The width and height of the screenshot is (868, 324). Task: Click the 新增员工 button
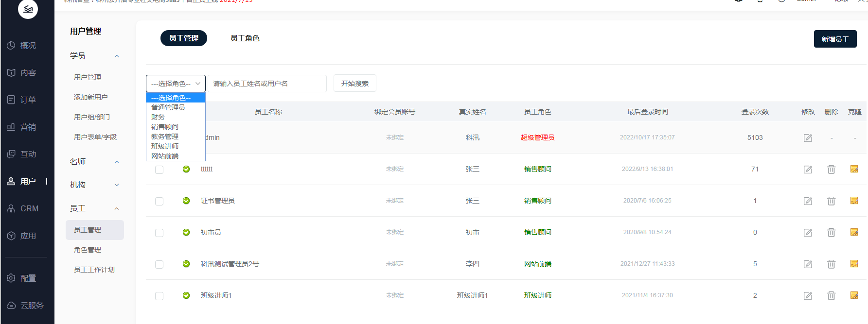tap(835, 39)
